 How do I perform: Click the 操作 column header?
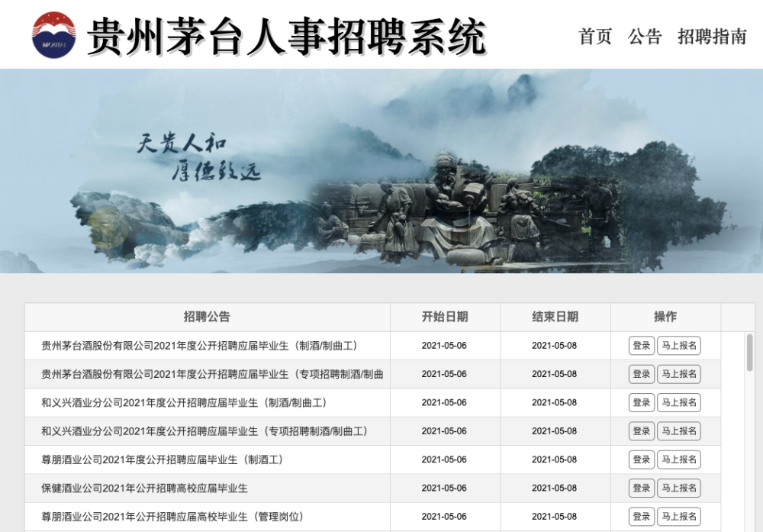tap(665, 317)
